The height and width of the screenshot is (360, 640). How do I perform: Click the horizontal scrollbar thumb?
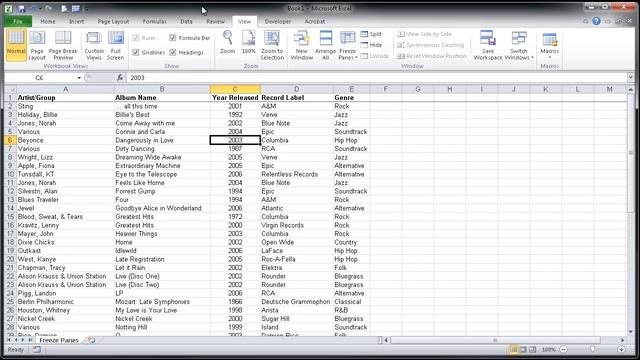[x=495, y=340]
